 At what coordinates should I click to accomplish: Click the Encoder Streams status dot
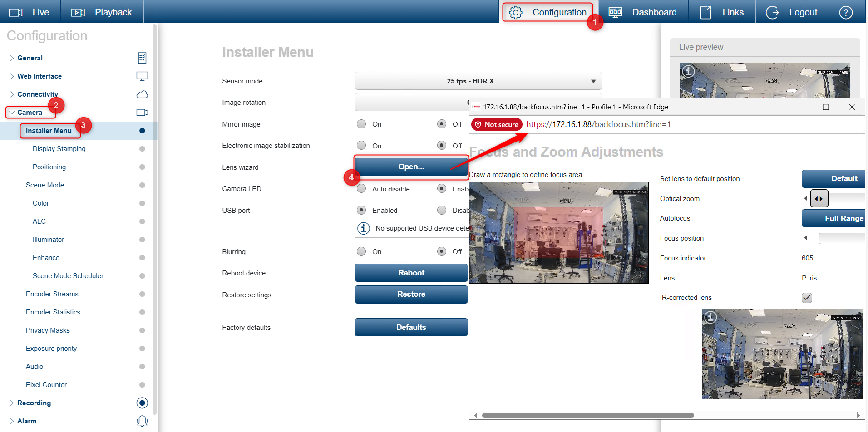(x=142, y=294)
